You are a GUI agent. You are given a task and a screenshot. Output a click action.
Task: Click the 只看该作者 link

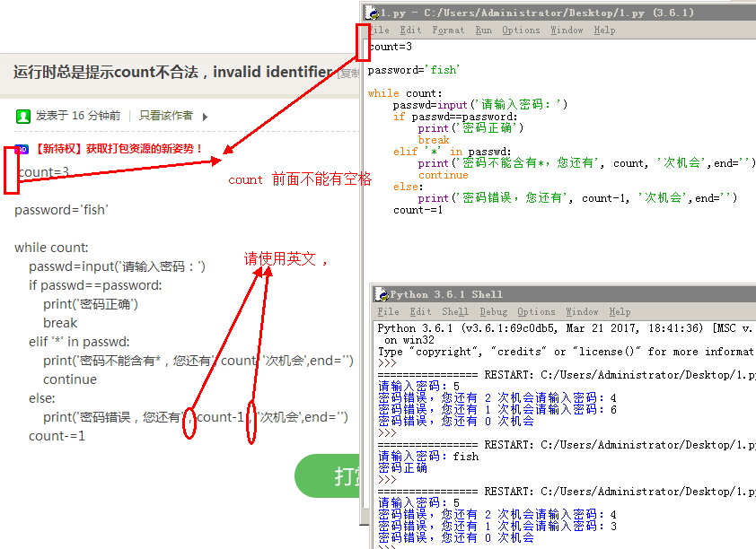(166, 116)
